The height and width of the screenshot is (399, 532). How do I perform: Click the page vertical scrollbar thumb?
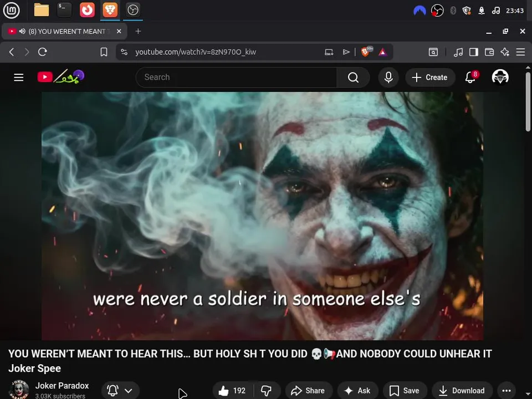(x=528, y=101)
